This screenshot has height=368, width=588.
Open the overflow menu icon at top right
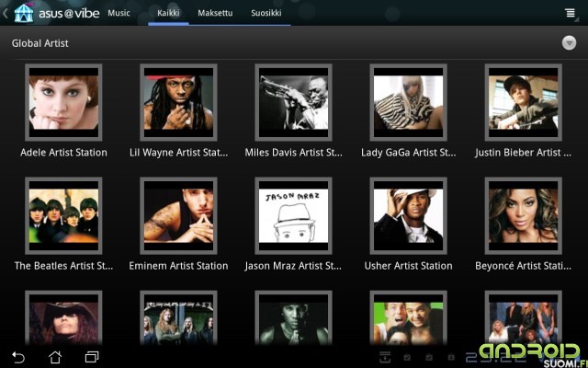tap(571, 13)
